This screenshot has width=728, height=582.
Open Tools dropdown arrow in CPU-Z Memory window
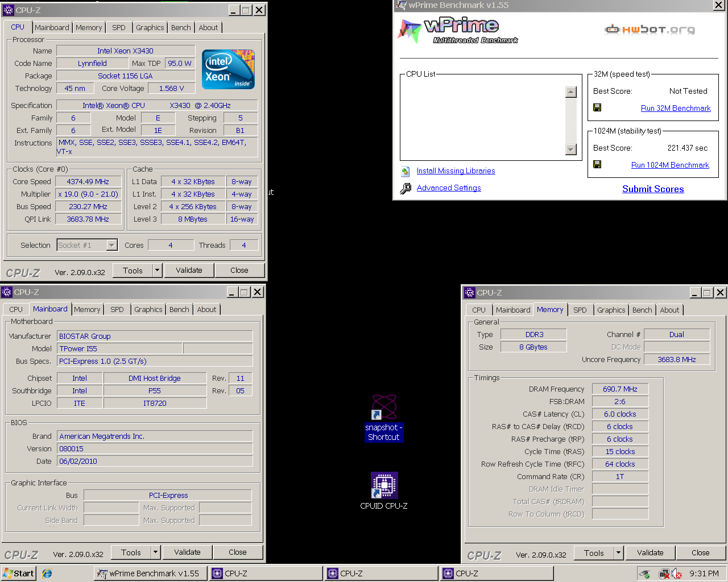619,553
